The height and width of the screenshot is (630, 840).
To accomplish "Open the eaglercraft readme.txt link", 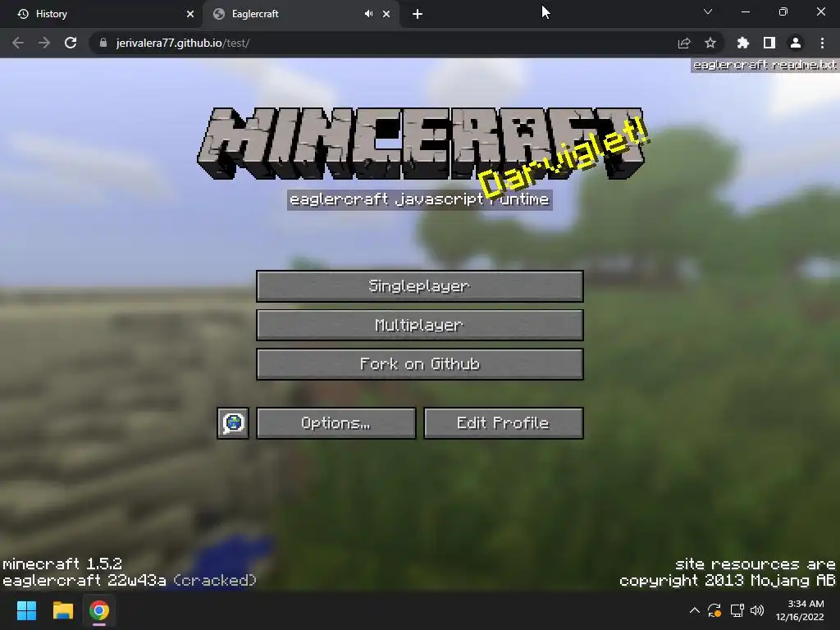I will click(x=765, y=65).
